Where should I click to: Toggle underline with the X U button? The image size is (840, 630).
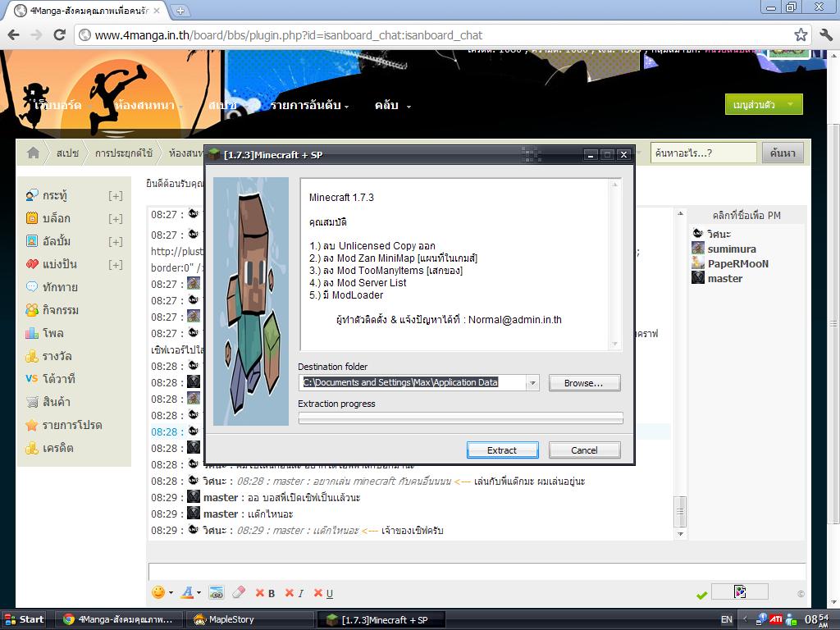[323, 593]
